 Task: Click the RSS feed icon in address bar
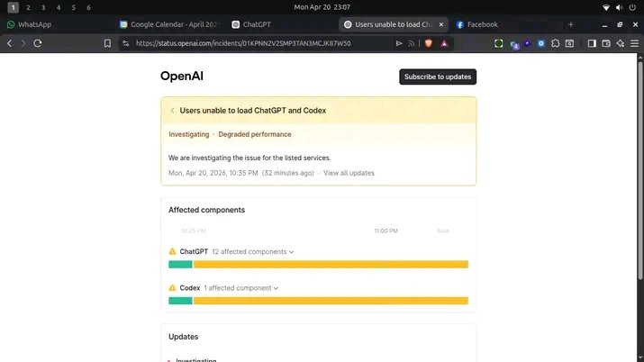pyautogui.click(x=411, y=43)
